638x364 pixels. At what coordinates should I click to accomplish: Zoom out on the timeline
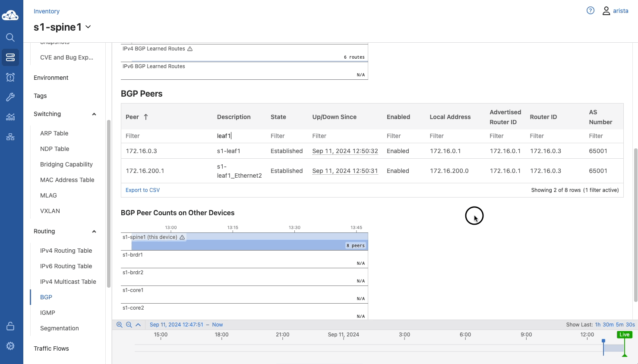tap(129, 325)
